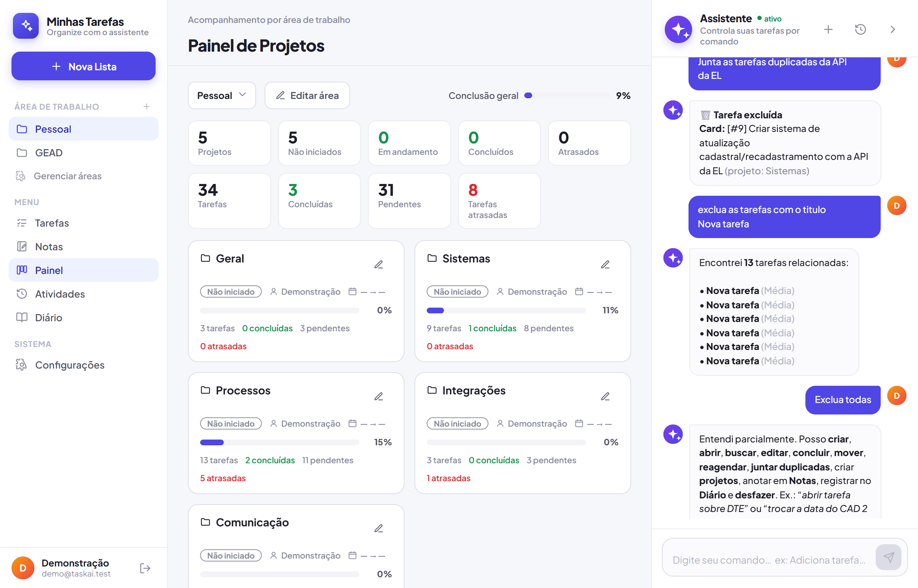This screenshot has height=588, width=918.
Task: Edit the Integrações project pencil icon
Action: click(x=605, y=396)
